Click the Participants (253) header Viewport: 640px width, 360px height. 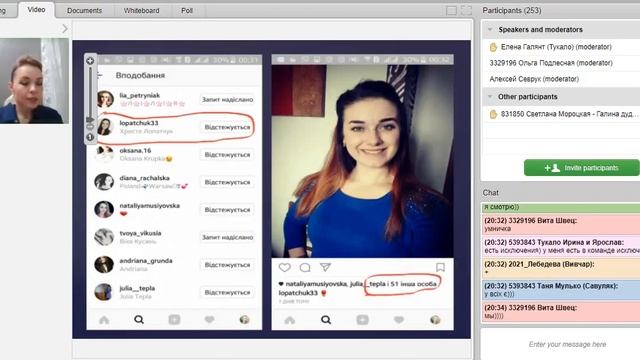512,10
